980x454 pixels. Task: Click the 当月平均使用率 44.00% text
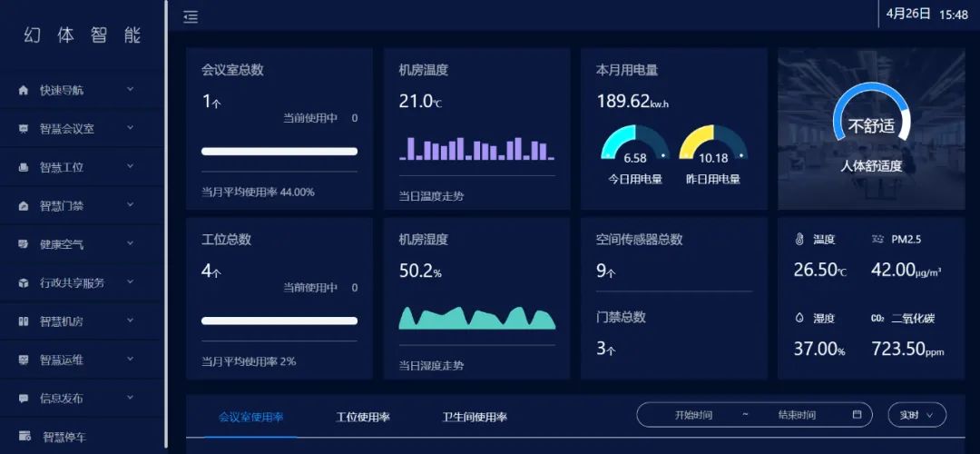pos(258,192)
